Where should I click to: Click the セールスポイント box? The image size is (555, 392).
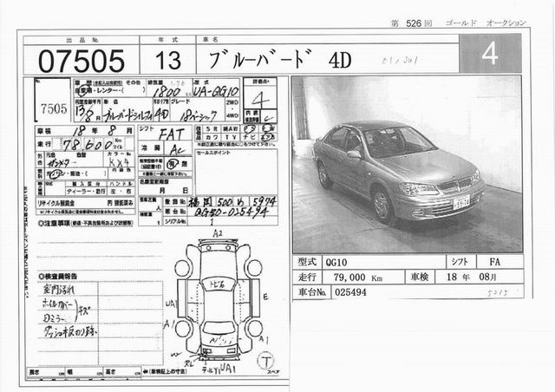click(x=236, y=172)
